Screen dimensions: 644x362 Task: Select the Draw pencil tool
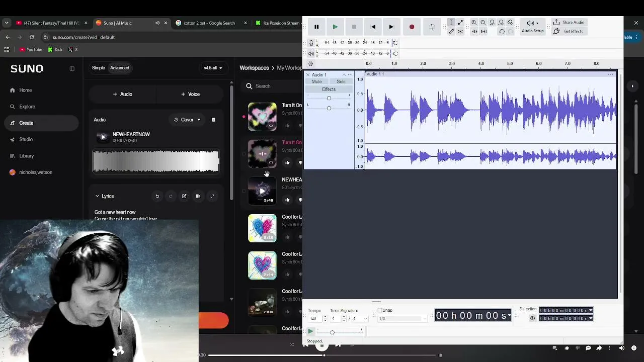[451, 31]
